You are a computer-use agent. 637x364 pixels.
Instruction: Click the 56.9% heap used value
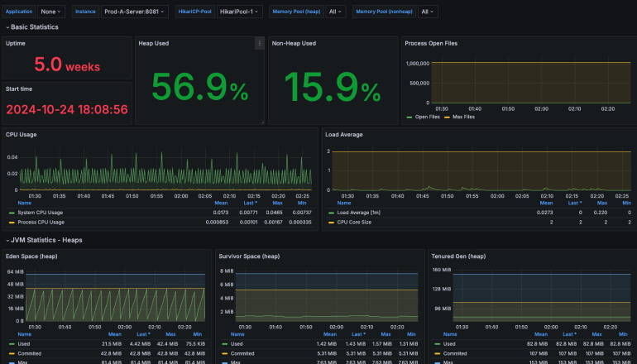point(200,87)
